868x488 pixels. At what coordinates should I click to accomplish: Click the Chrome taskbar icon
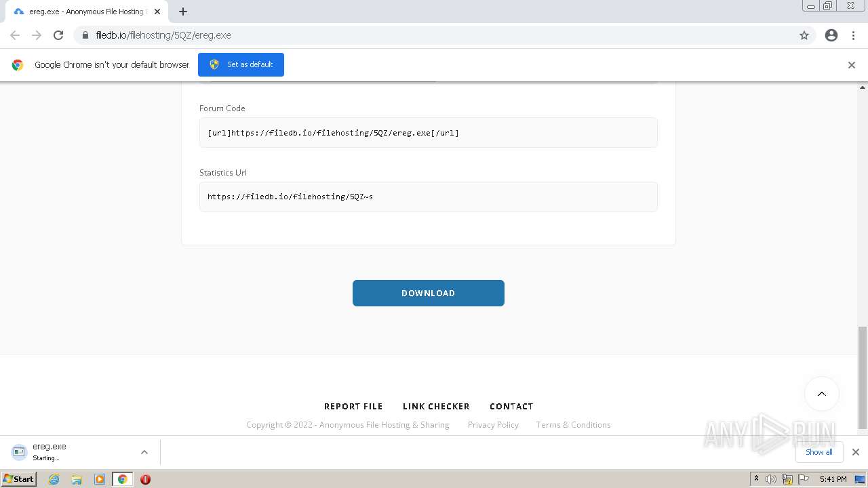pos(123,479)
